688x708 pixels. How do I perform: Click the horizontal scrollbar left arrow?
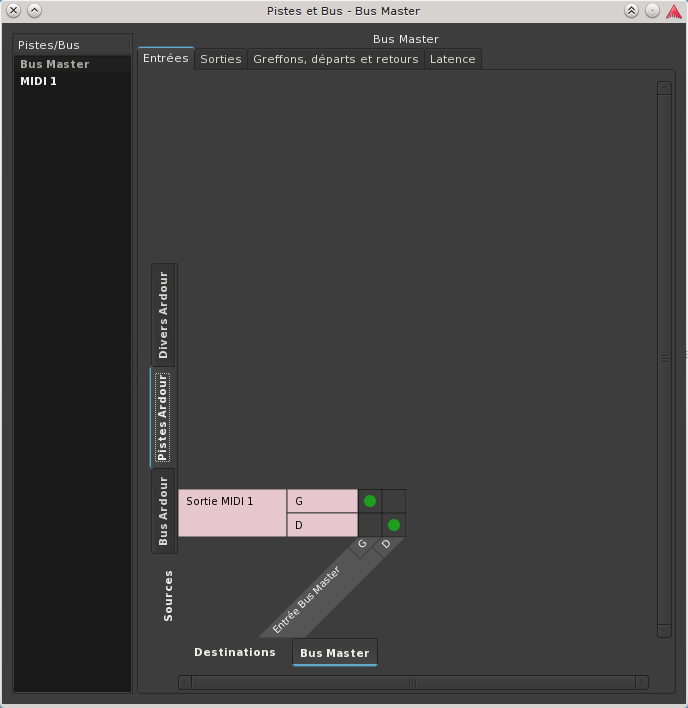(x=185, y=682)
